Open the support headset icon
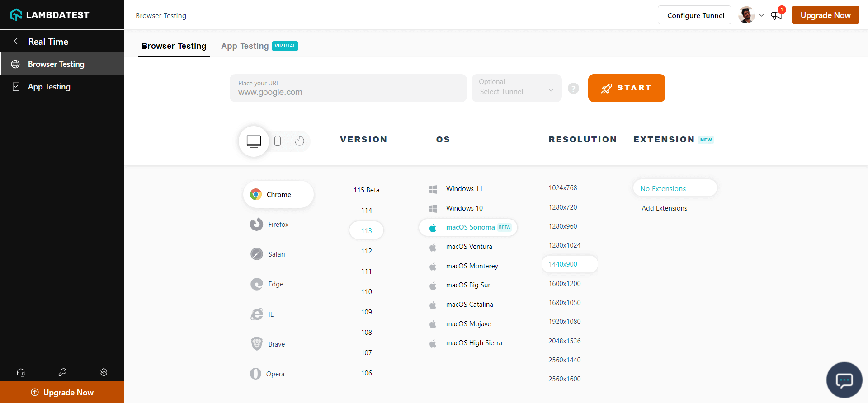The width and height of the screenshot is (868, 403). [21, 372]
